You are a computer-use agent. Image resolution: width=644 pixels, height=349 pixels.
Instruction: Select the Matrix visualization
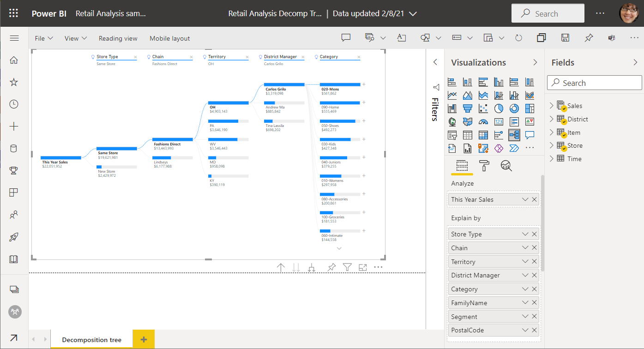(483, 135)
